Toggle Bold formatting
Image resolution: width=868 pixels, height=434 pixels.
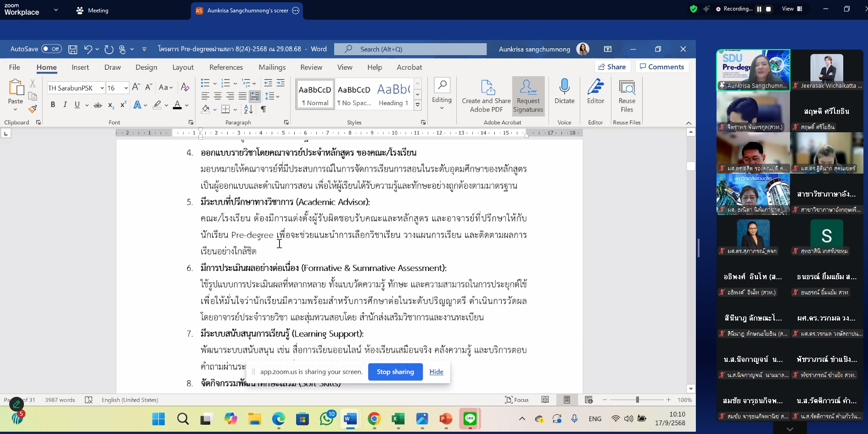(x=53, y=105)
